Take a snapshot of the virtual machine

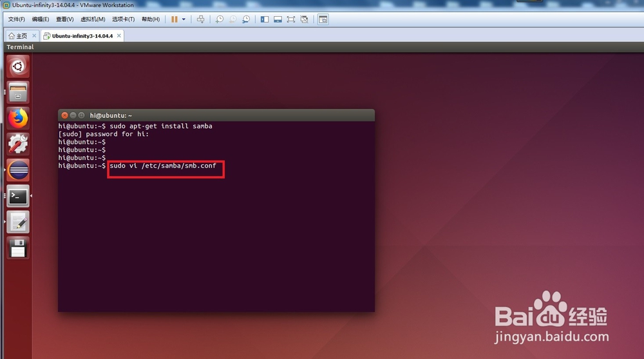point(220,19)
